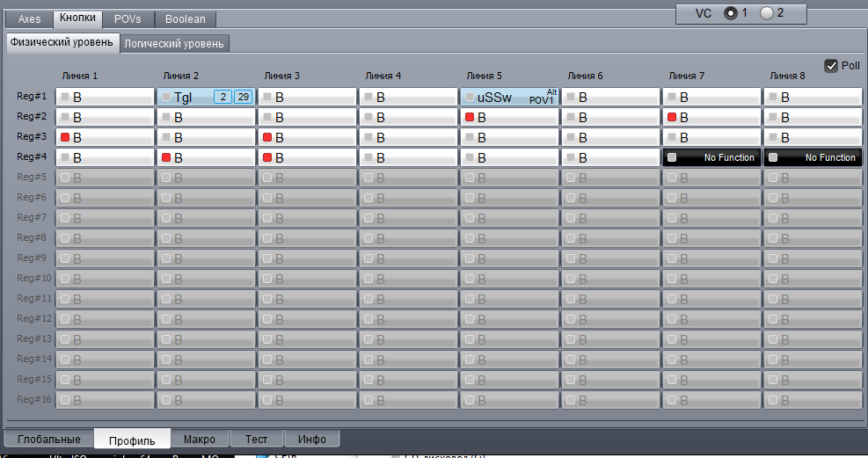Click the Reg#1 row label
Viewport: 868px width, 458px height.
tap(32, 96)
